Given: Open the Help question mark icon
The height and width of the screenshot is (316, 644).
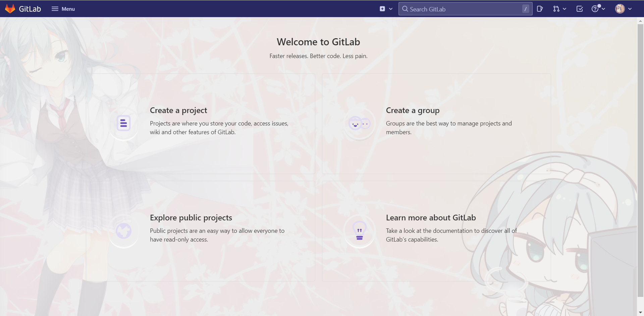Looking at the screenshot, I should 595,9.
